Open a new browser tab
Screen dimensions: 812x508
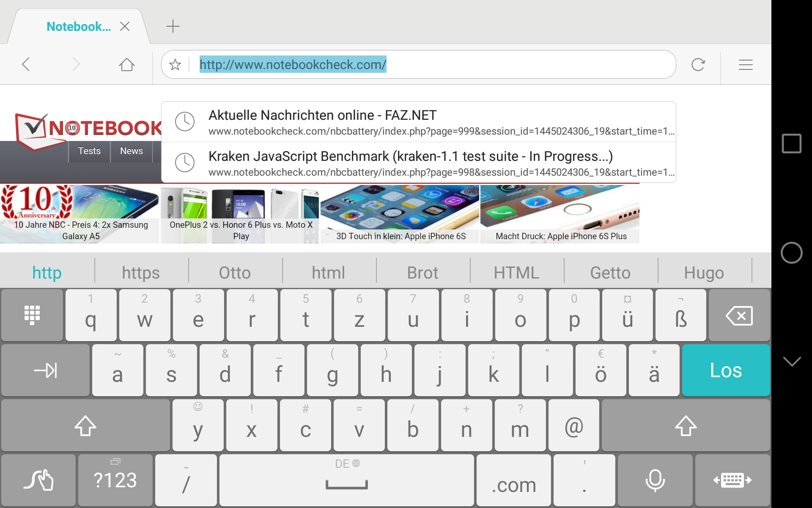coord(173,26)
